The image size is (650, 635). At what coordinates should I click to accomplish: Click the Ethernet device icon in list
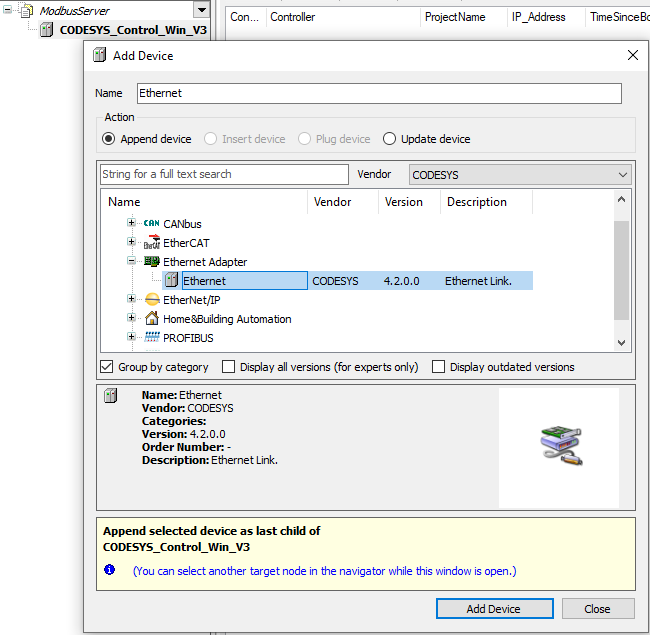click(x=171, y=281)
